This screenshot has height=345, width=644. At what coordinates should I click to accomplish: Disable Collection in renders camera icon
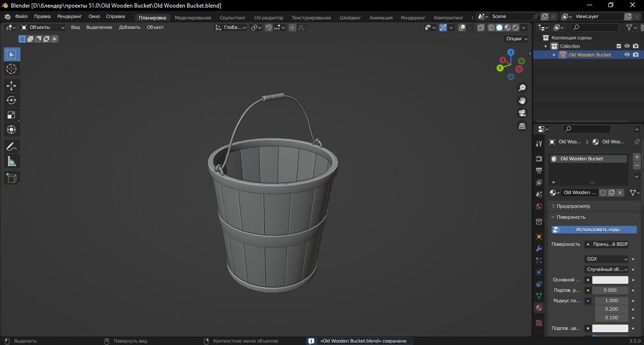635,46
